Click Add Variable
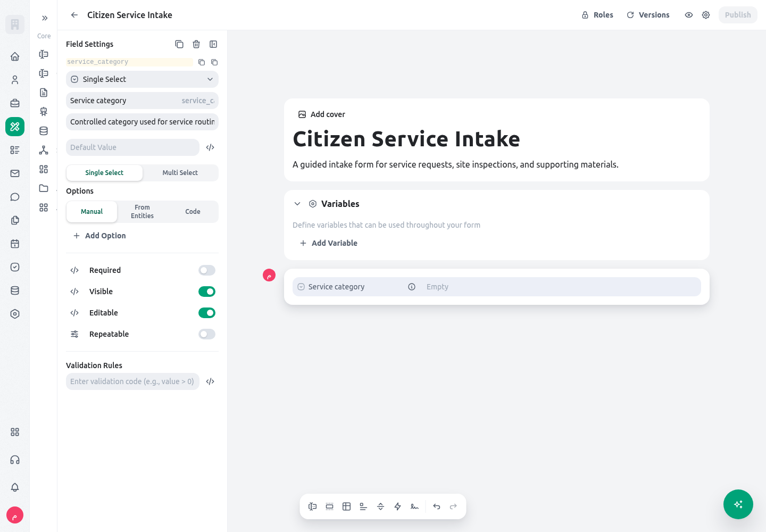766x532 pixels. pyautogui.click(x=329, y=243)
